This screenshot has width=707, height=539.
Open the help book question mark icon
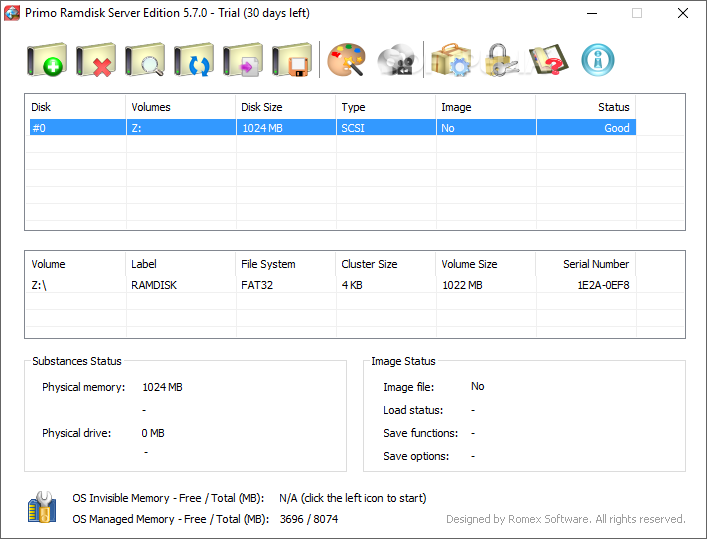(549, 60)
